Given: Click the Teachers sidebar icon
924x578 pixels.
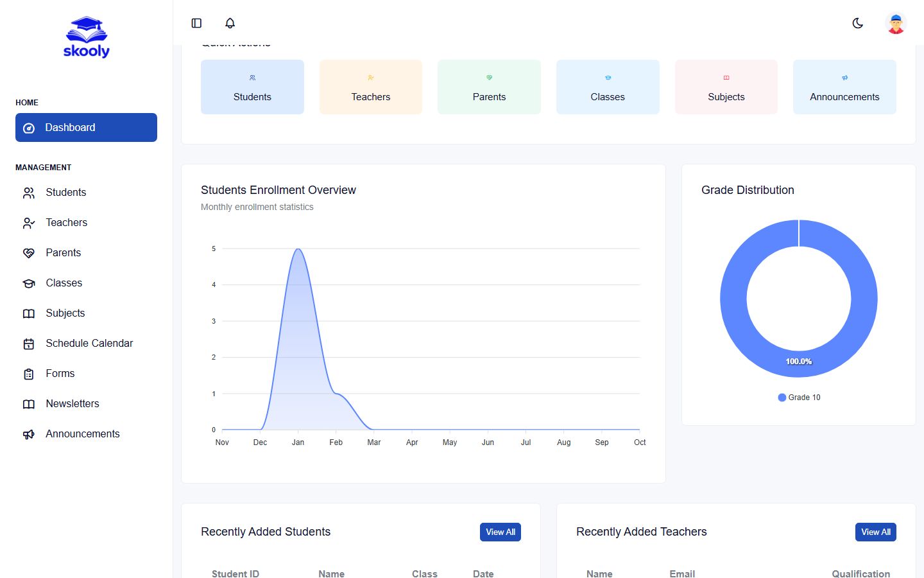Looking at the screenshot, I should pyautogui.click(x=29, y=223).
